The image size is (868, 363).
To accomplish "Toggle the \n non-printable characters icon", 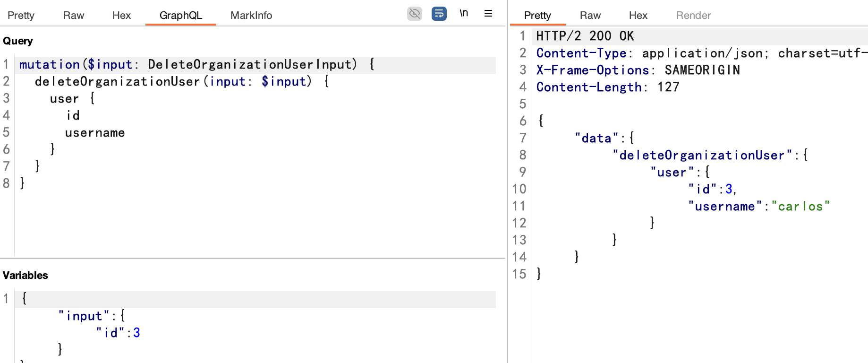I will pyautogui.click(x=464, y=14).
